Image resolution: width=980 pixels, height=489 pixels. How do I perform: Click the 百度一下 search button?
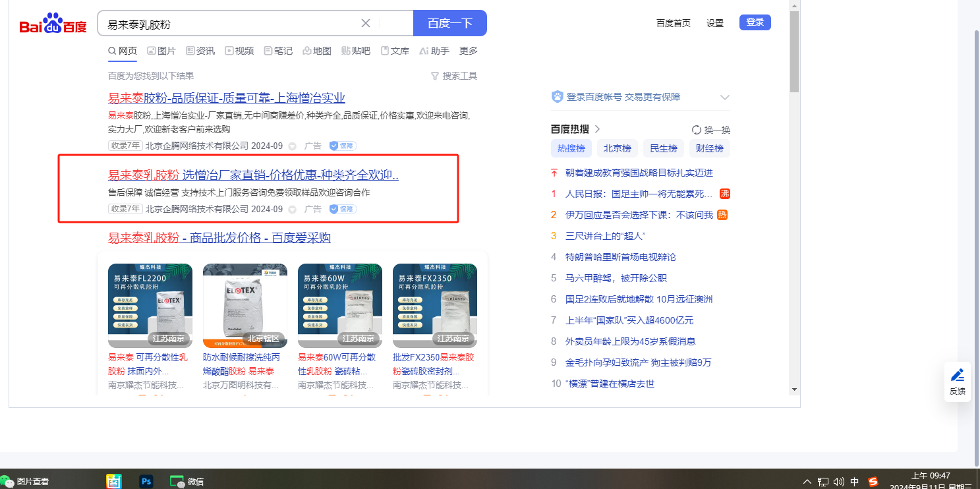[x=449, y=24]
